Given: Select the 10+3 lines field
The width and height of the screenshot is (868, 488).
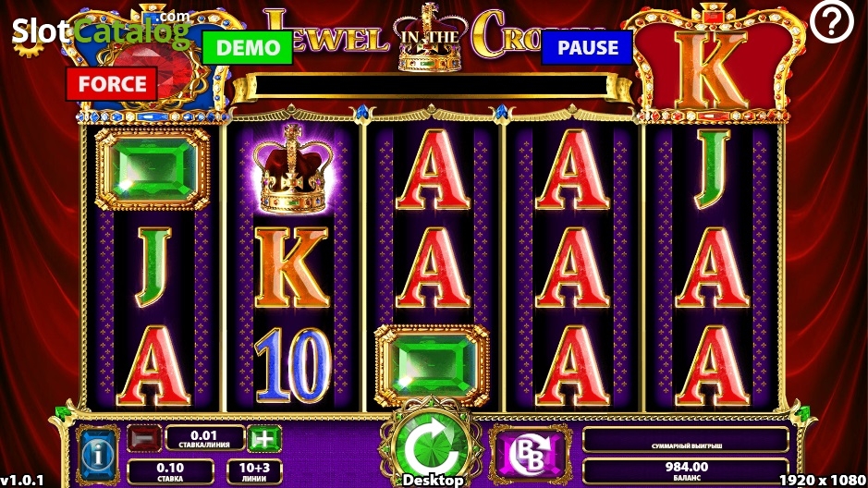Looking at the screenshot, I should [254, 472].
